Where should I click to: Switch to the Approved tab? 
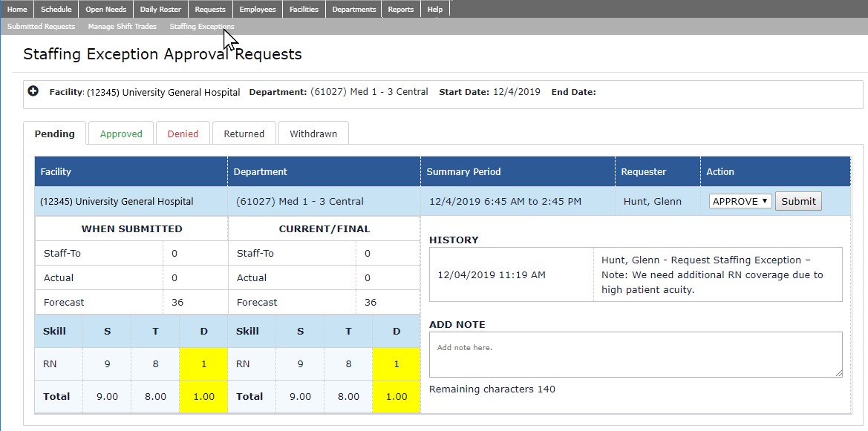click(121, 134)
